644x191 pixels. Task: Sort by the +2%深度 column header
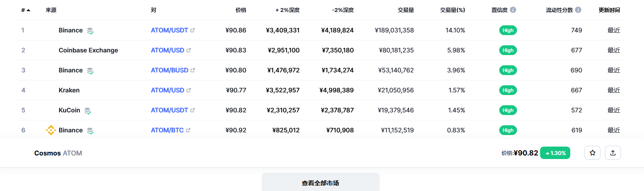[288, 10]
